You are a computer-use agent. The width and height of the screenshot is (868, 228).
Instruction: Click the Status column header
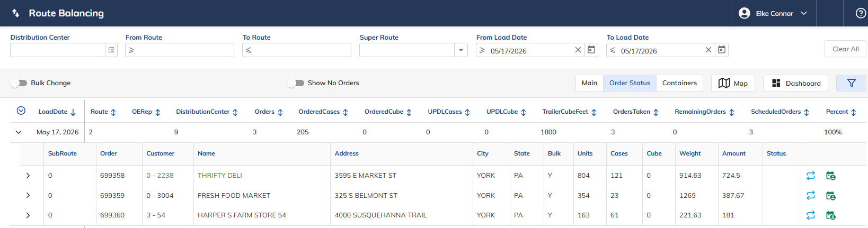coord(776,153)
